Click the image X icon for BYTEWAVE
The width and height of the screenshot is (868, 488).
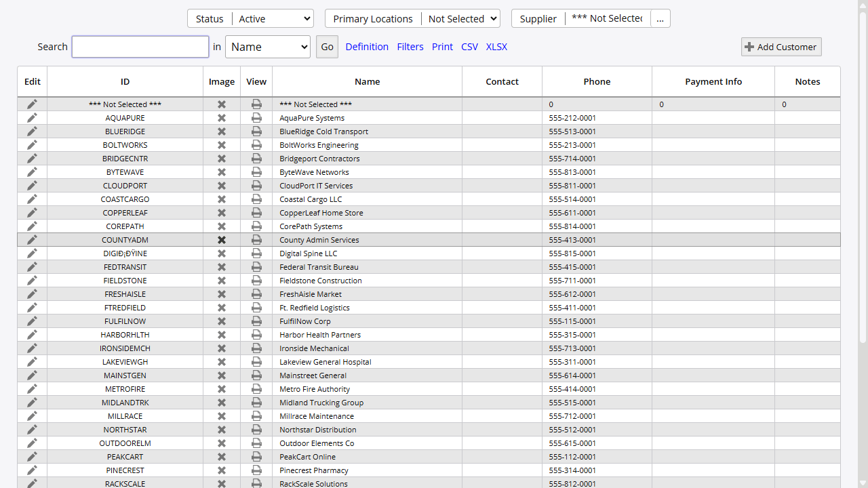pos(221,172)
